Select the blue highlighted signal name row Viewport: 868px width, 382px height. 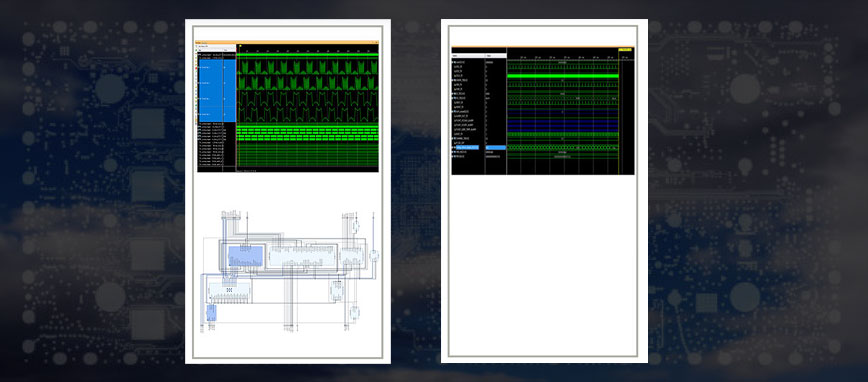pos(469,148)
